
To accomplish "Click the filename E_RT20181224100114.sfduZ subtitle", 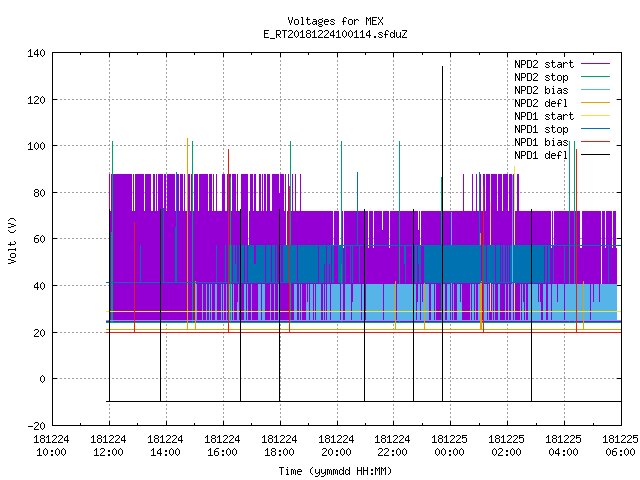I will (335, 34).
